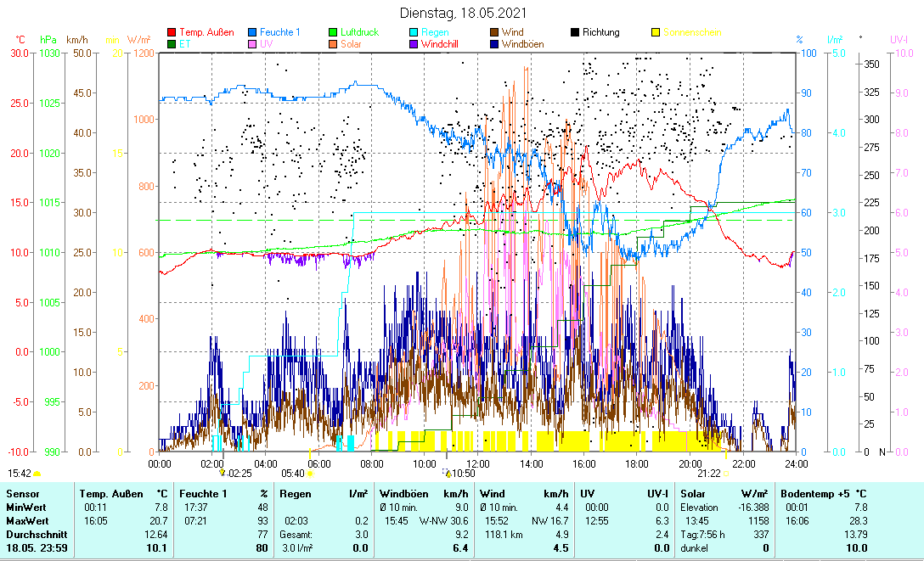
Task: Click the cyan Regen legend square
Action: (x=414, y=32)
